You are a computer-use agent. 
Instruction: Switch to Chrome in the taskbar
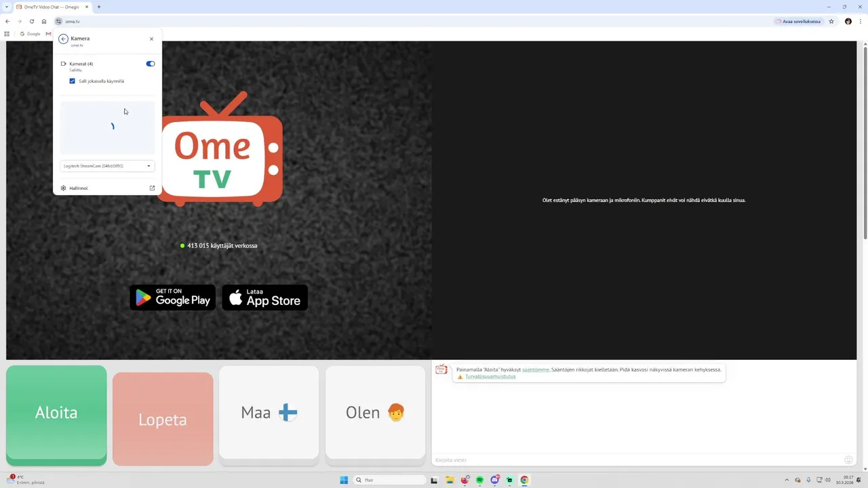tap(524, 480)
